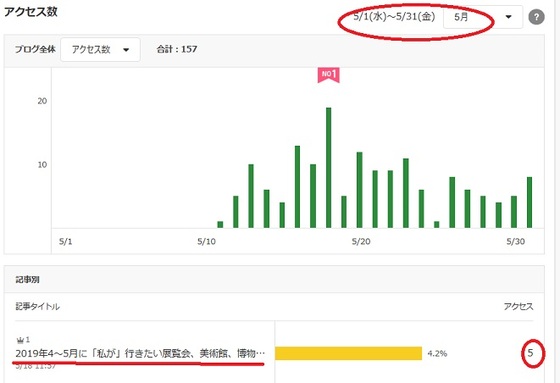
Task: Open the 5月 month dropdown
Action: pyautogui.click(x=483, y=17)
